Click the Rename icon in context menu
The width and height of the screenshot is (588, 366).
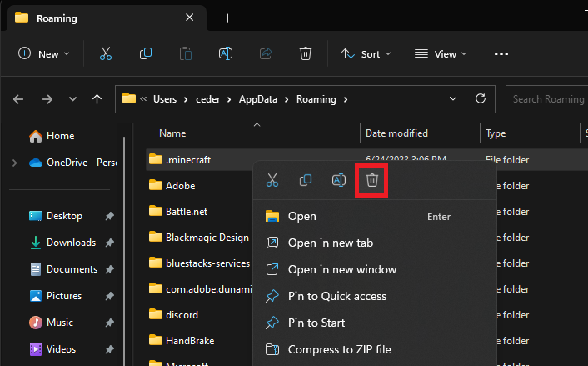pos(339,180)
